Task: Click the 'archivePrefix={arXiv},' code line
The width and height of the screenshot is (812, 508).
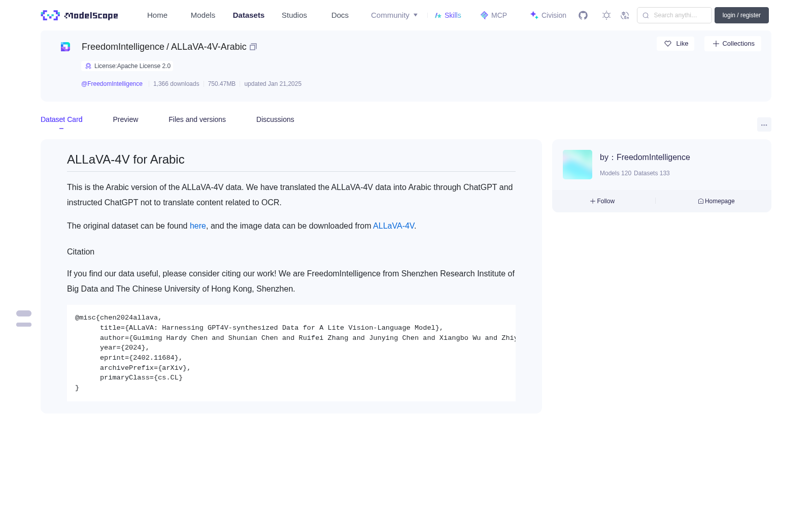Action: (145, 368)
